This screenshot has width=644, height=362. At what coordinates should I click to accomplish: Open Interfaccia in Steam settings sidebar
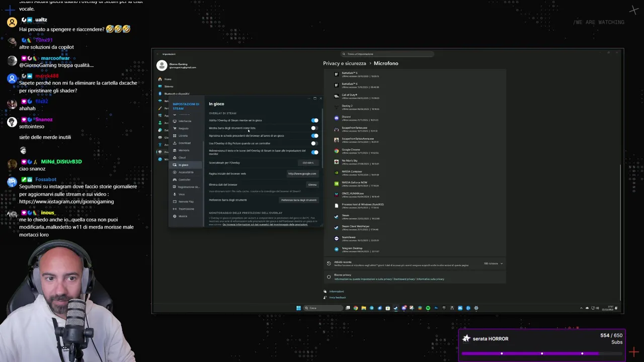pos(185,121)
